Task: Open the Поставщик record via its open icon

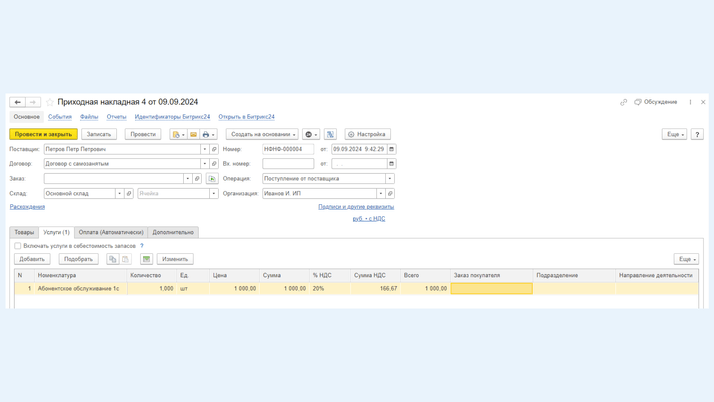Action: pos(214,149)
